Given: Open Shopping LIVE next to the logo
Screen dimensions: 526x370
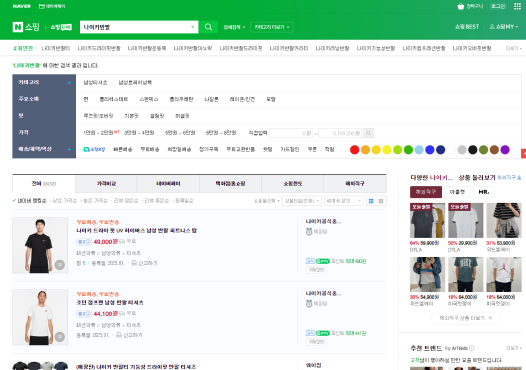Looking at the screenshot, I should click(61, 27).
